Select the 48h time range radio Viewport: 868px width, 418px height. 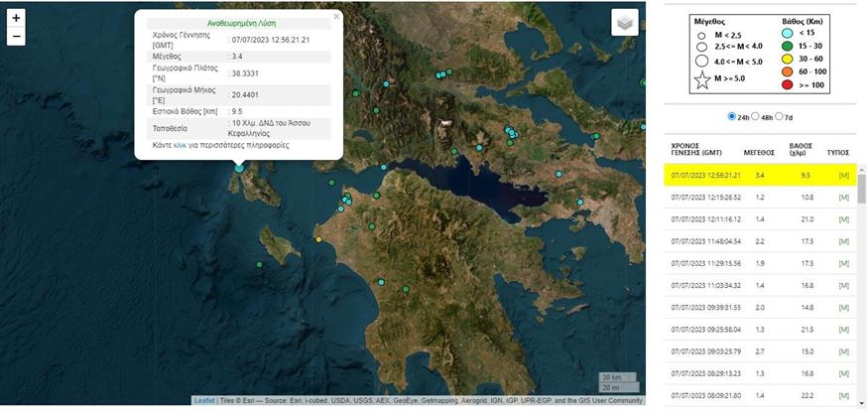coord(755,116)
